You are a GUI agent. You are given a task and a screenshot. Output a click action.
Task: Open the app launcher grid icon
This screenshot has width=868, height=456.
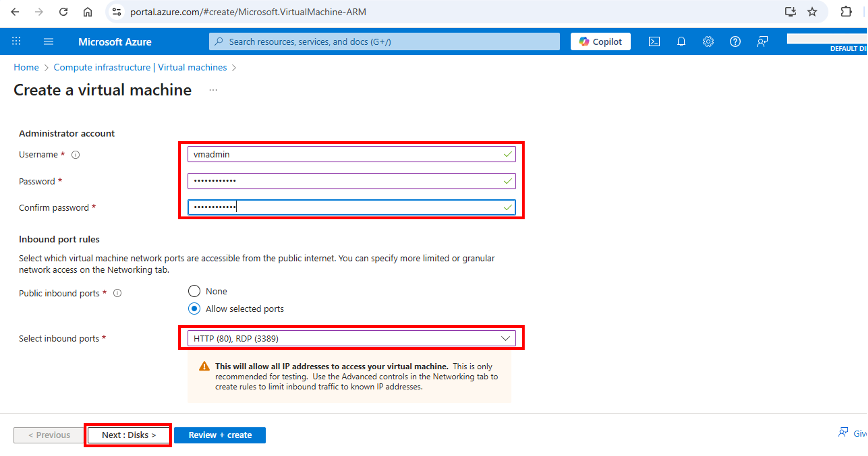pos(16,41)
